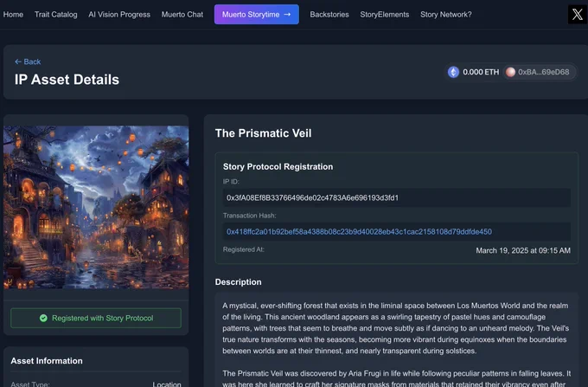Open the Trait Catalog page
Viewport: 588px width, 387px height.
click(x=56, y=14)
